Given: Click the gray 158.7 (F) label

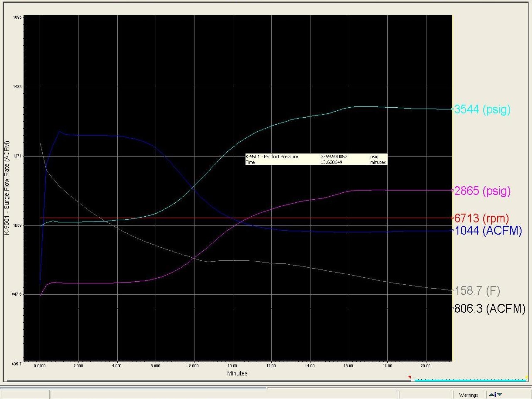Looking at the screenshot, I should point(477,291).
